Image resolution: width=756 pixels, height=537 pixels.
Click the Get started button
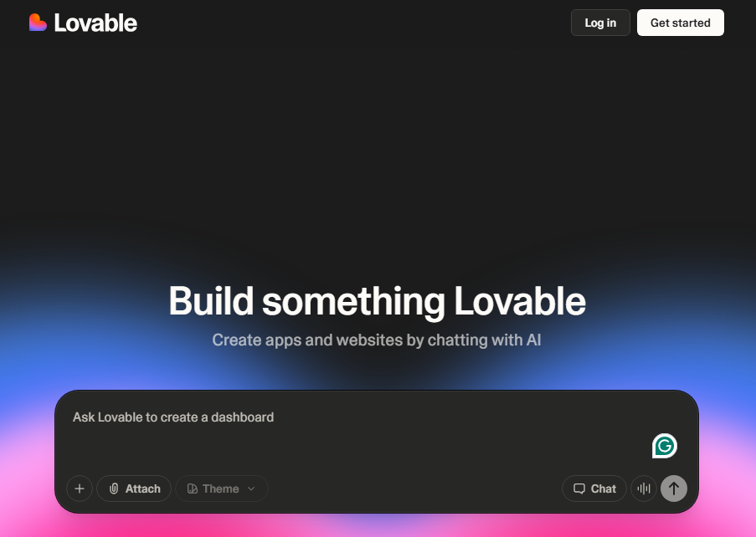coord(681,23)
